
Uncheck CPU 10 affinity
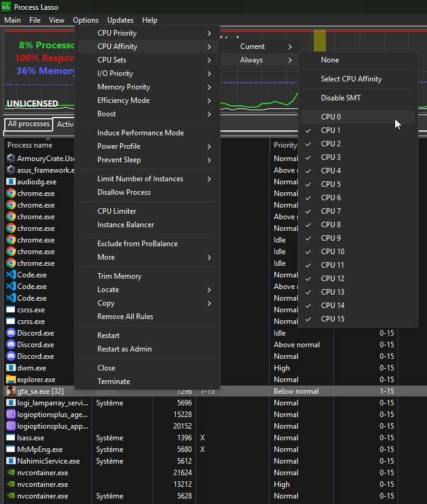(358, 252)
